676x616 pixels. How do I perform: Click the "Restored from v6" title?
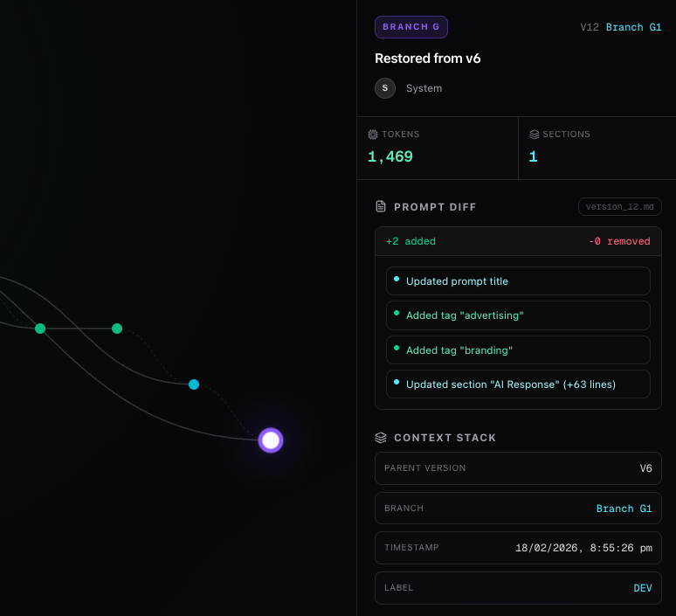tap(427, 59)
